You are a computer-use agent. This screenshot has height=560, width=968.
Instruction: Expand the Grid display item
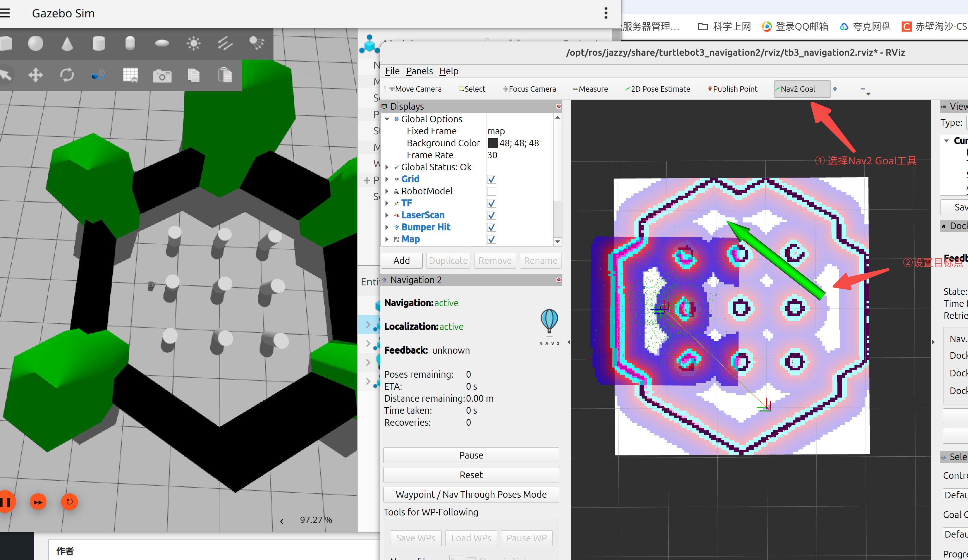click(x=387, y=180)
